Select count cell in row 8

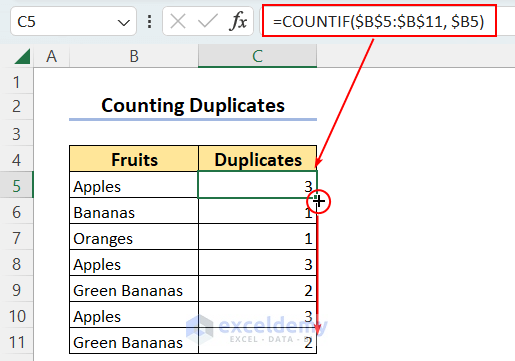coord(258,264)
